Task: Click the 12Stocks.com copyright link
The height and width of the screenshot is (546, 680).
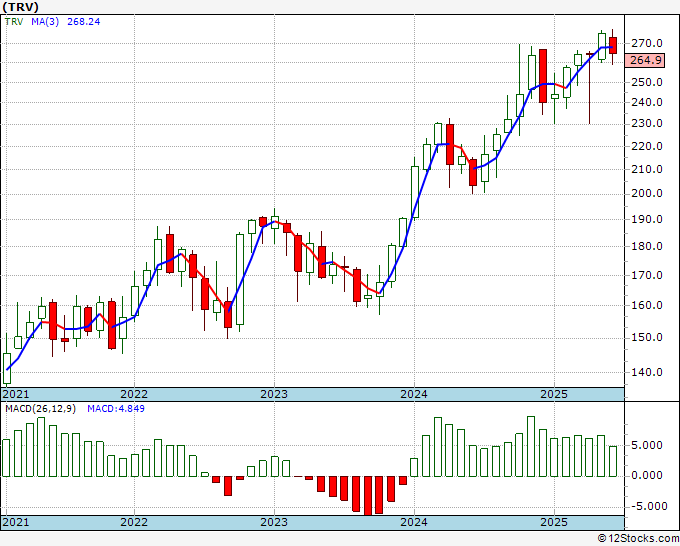Action: 638,539
